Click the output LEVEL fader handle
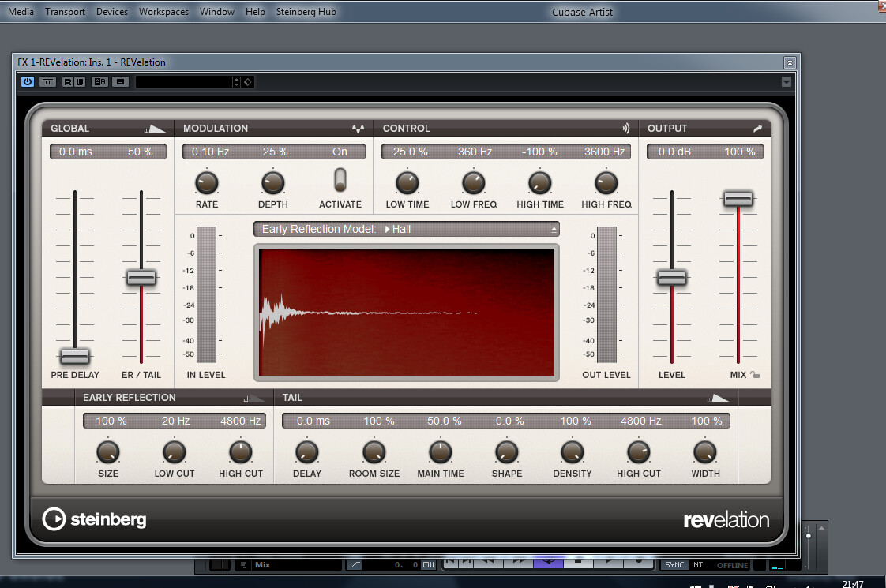886x588 pixels. click(x=671, y=277)
